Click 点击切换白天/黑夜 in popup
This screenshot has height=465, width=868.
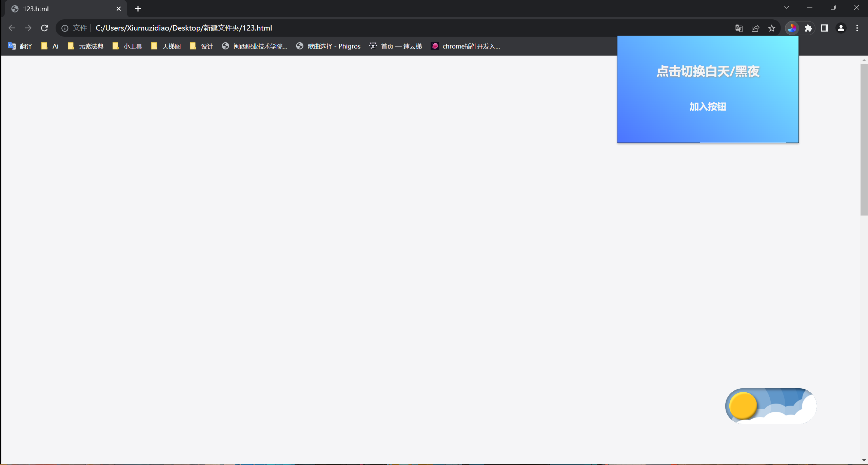point(708,71)
